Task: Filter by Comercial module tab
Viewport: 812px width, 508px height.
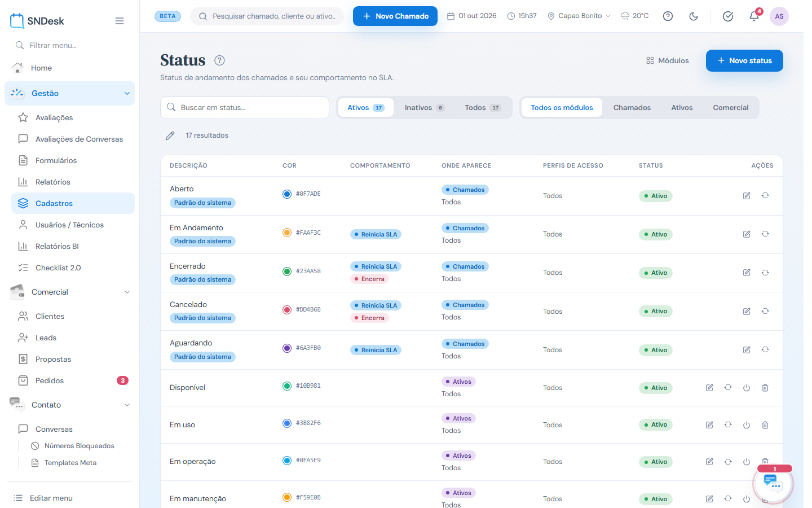Action: (731, 108)
